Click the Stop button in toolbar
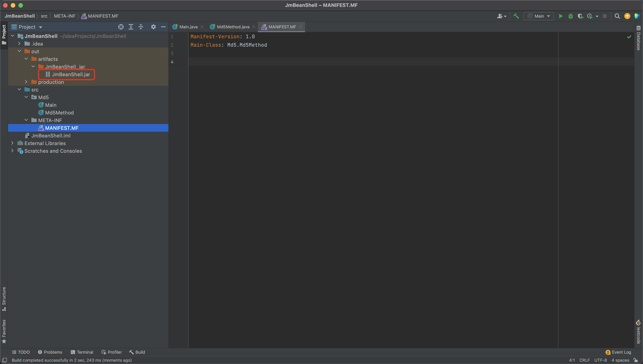The height and width of the screenshot is (364, 643). click(x=605, y=16)
